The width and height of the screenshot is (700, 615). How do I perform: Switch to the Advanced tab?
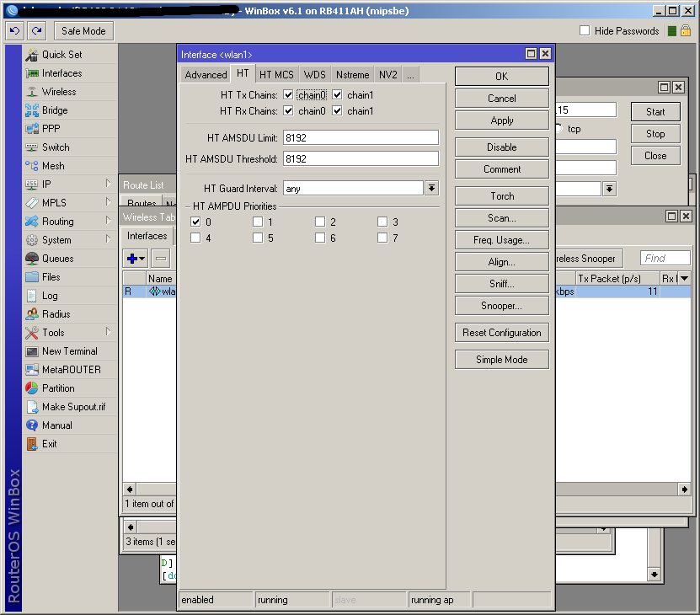206,75
